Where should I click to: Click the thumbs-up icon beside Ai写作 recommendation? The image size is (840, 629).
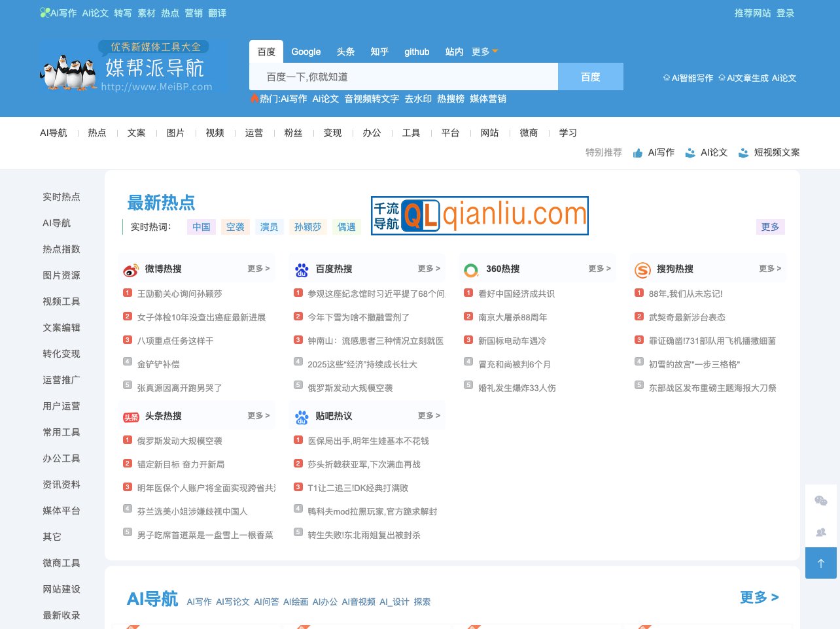638,152
